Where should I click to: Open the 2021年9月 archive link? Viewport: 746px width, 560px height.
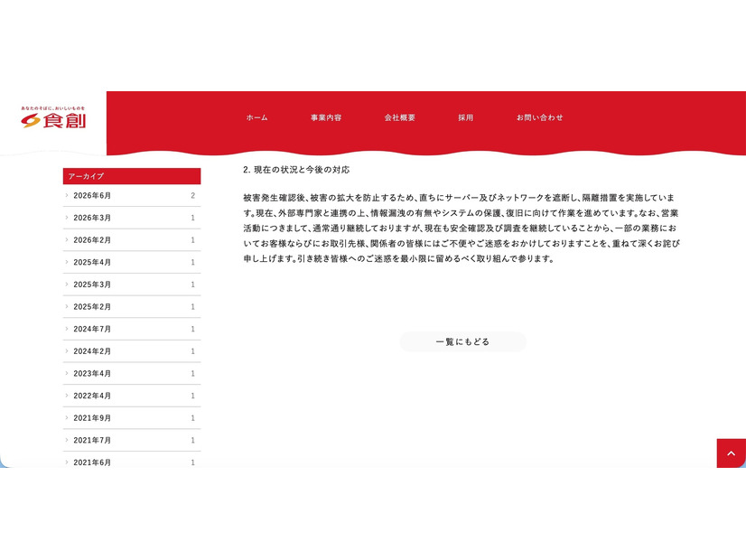pos(132,418)
